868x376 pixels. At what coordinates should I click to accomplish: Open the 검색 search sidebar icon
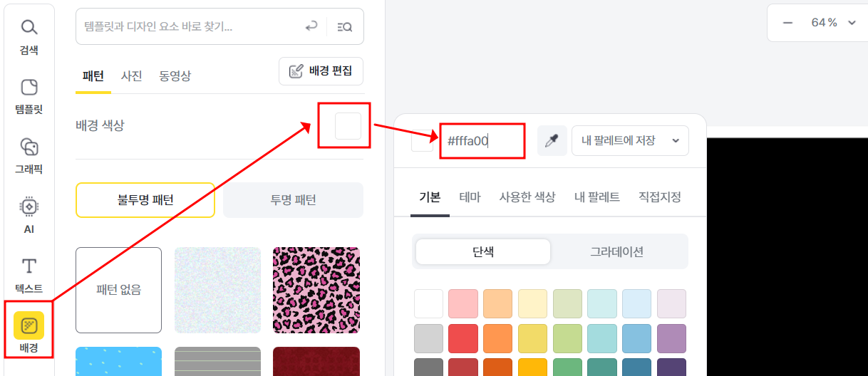[x=29, y=37]
